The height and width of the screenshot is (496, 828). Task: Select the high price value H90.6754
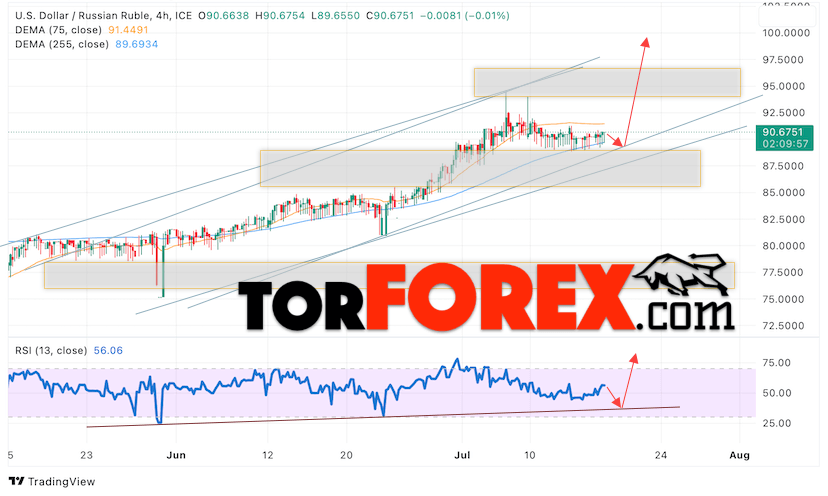280,16
